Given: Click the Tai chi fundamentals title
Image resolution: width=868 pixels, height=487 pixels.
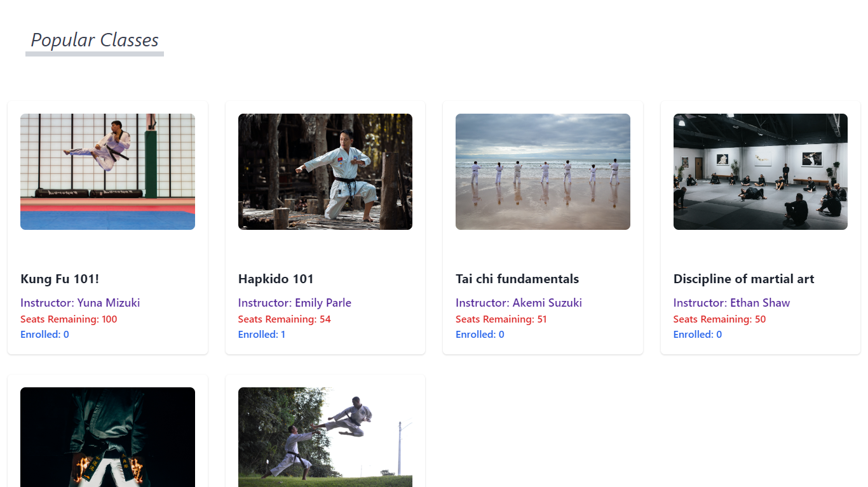Looking at the screenshot, I should tap(517, 279).
